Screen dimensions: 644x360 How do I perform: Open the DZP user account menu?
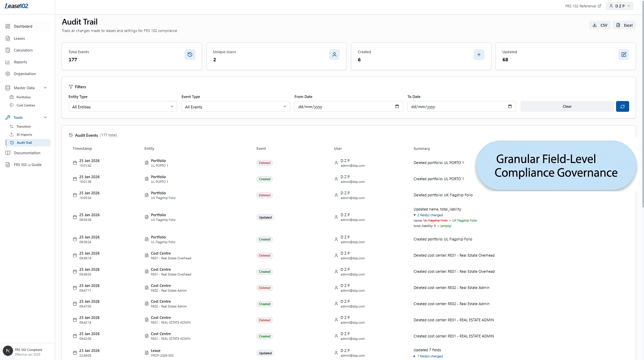click(x=619, y=6)
